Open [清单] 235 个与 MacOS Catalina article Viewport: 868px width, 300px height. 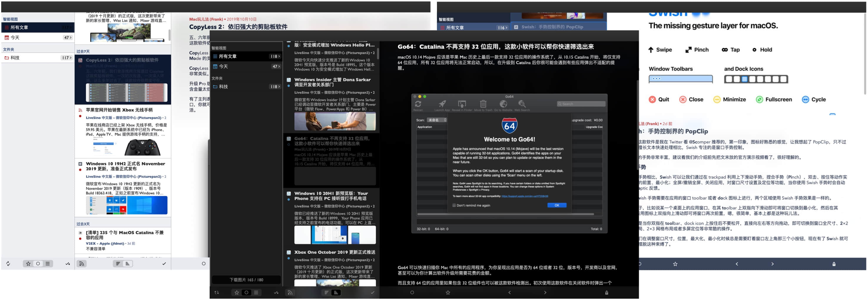(123, 241)
